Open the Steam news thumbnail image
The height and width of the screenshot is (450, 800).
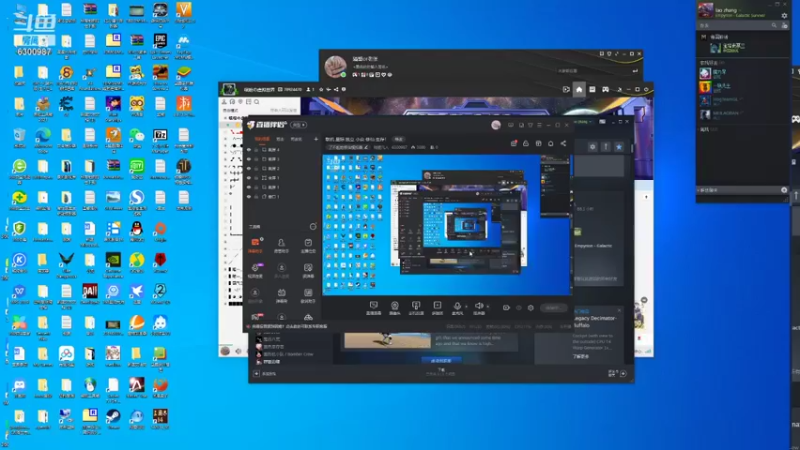(386, 341)
